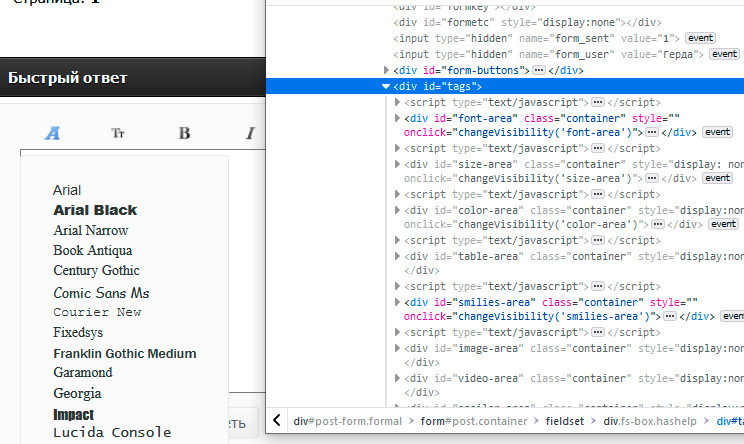Toggle italic formatting
This screenshot has height=444, width=744.
tap(250, 133)
